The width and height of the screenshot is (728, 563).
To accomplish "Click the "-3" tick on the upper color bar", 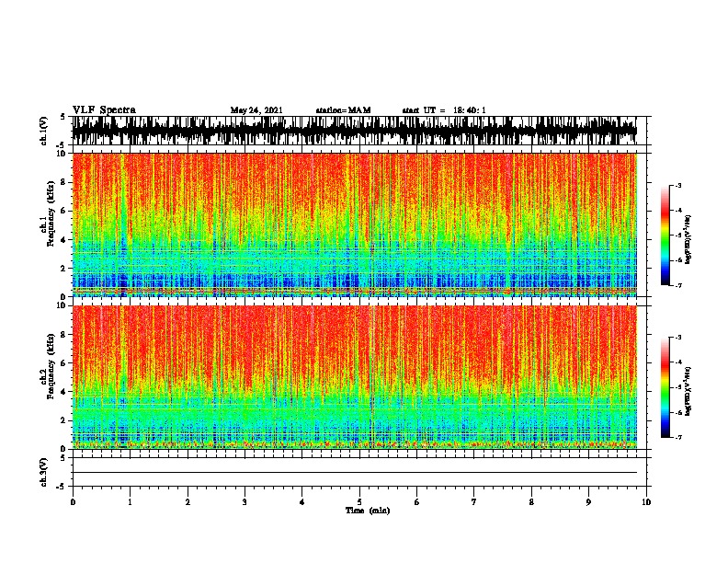I will (678, 185).
